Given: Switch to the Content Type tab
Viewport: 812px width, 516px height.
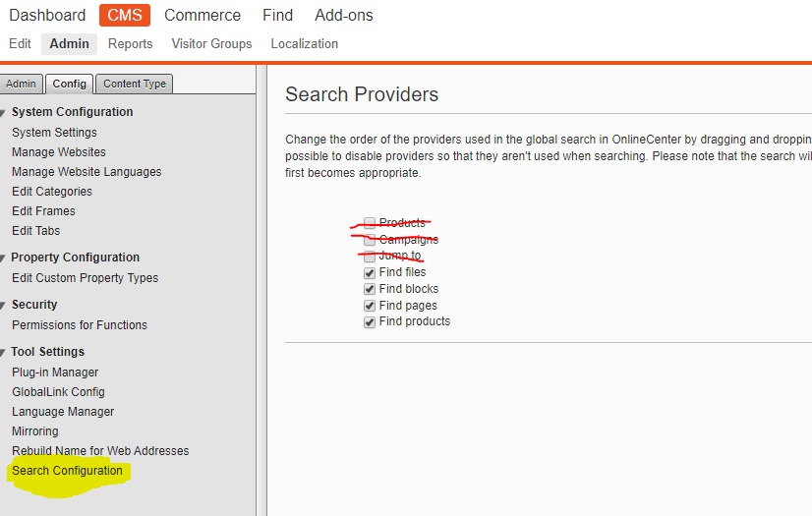Looking at the screenshot, I should click(135, 85).
